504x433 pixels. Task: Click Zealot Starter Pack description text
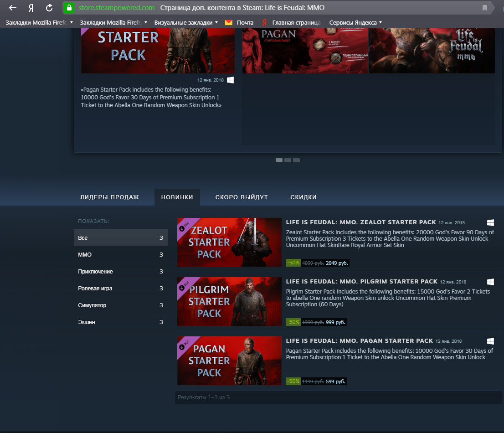tap(390, 238)
